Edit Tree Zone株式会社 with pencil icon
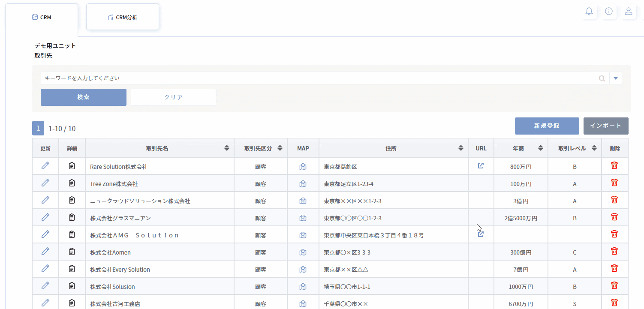This screenshot has height=309, width=644. point(45,183)
